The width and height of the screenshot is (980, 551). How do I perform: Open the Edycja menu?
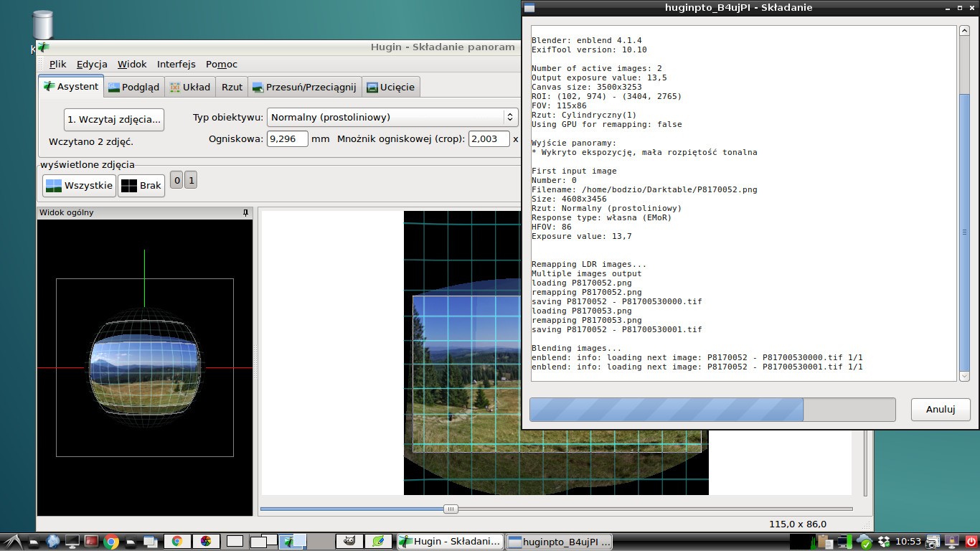[92, 64]
